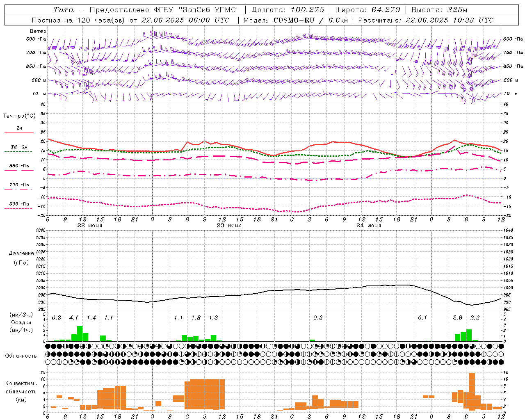This screenshot has height=420, width=525.
Task: Click the tallest orange convective cloud bar near 12 km
Action: (472, 392)
